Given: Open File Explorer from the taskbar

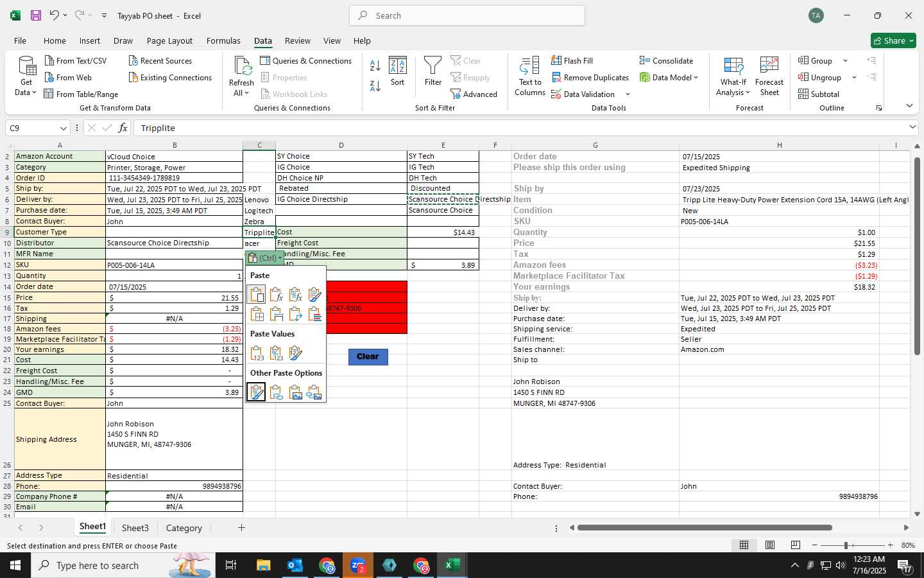Looking at the screenshot, I should coord(263,565).
